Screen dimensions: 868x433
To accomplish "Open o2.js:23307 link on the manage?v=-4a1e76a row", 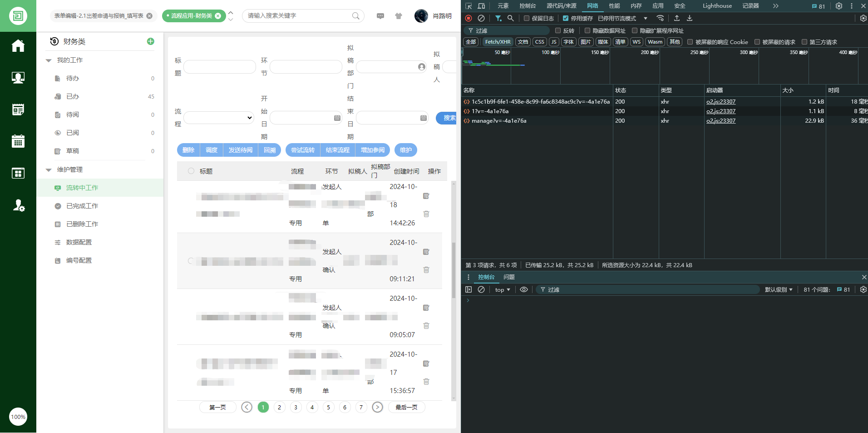I will [x=721, y=121].
